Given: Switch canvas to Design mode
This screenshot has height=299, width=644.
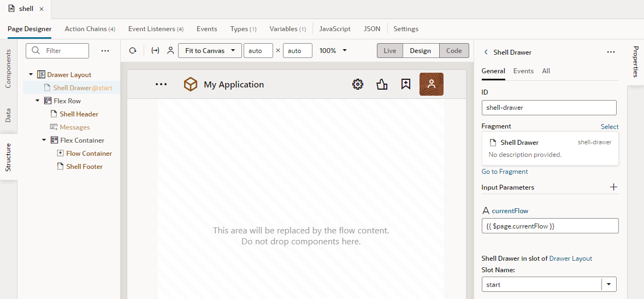Looking at the screenshot, I should pyautogui.click(x=421, y=51).
